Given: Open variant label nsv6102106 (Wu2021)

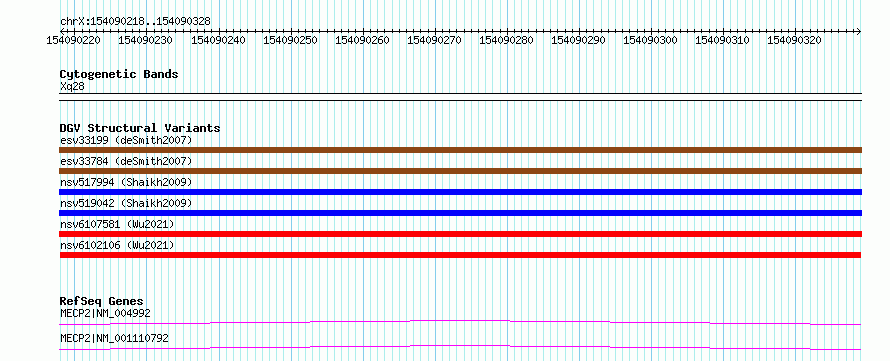Looking at the screenshot, I should [x=117, y=245].
